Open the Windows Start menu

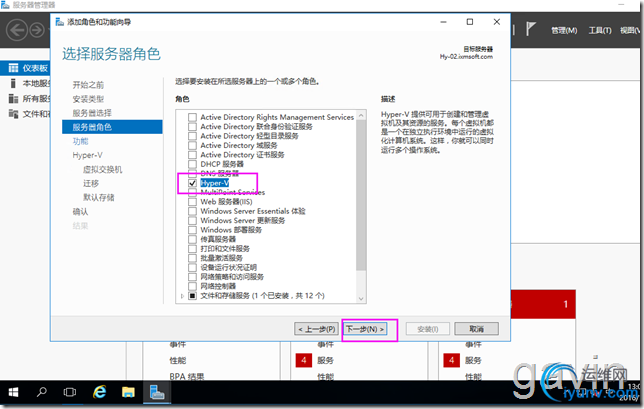[x=13, y=393]
